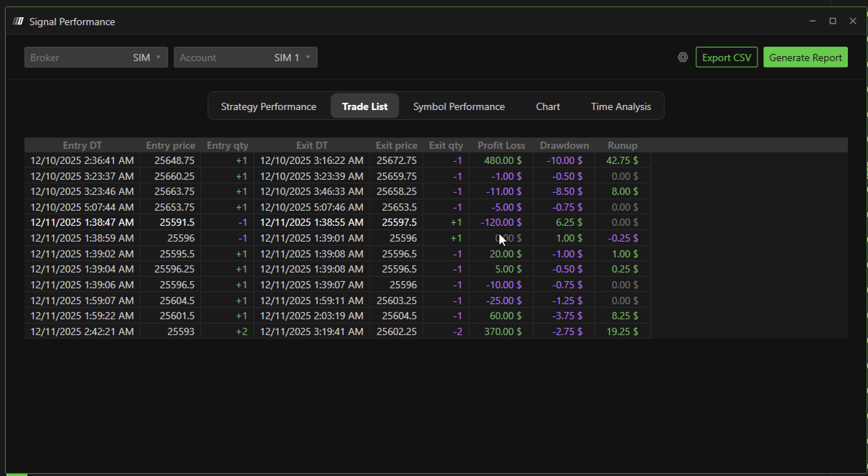Maximize the Signal Performance window
This screenshot has width=868, height=476.
(832, 21)
